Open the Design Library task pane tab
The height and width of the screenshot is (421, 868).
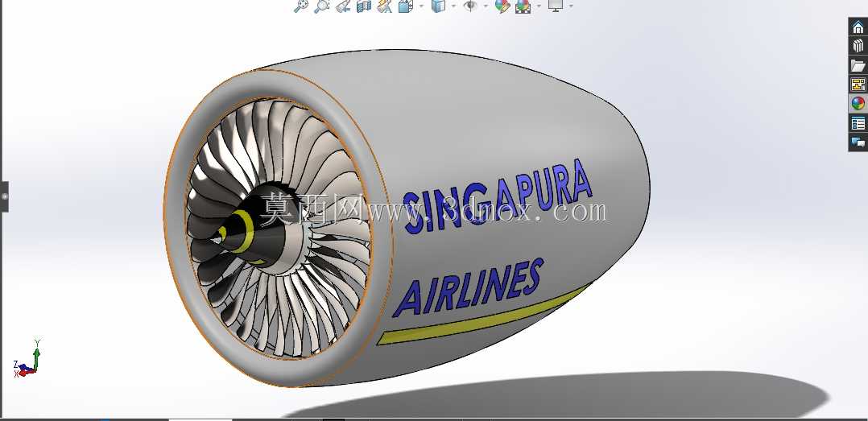[858, 47]
